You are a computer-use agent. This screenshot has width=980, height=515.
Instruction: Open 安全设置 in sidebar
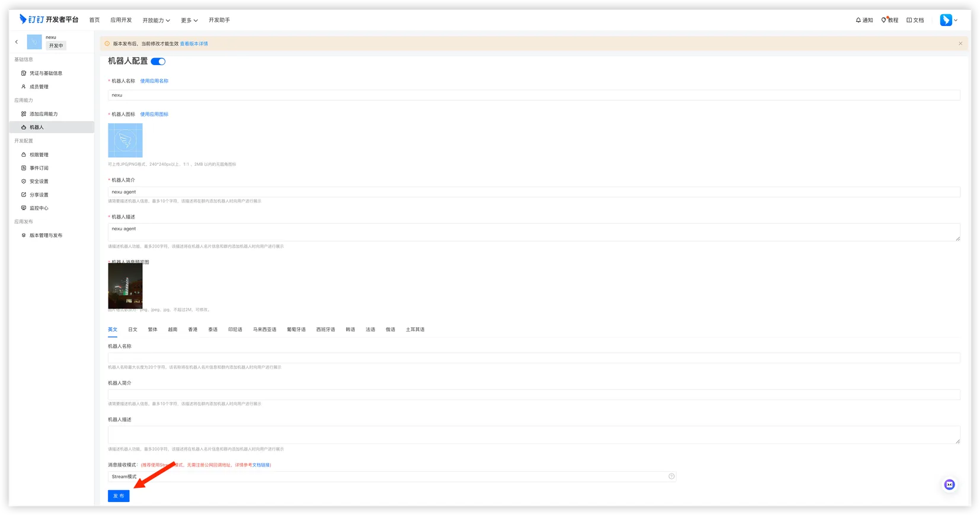(39, 182)
